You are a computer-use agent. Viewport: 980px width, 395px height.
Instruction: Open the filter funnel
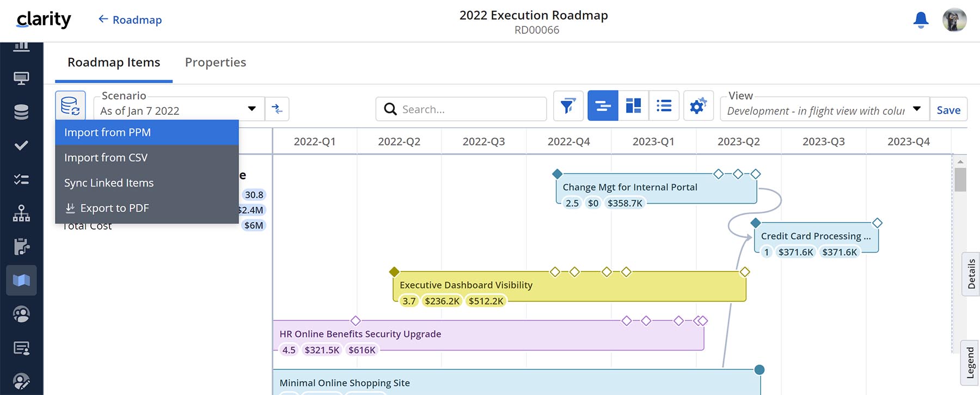[x=568, y=106]
